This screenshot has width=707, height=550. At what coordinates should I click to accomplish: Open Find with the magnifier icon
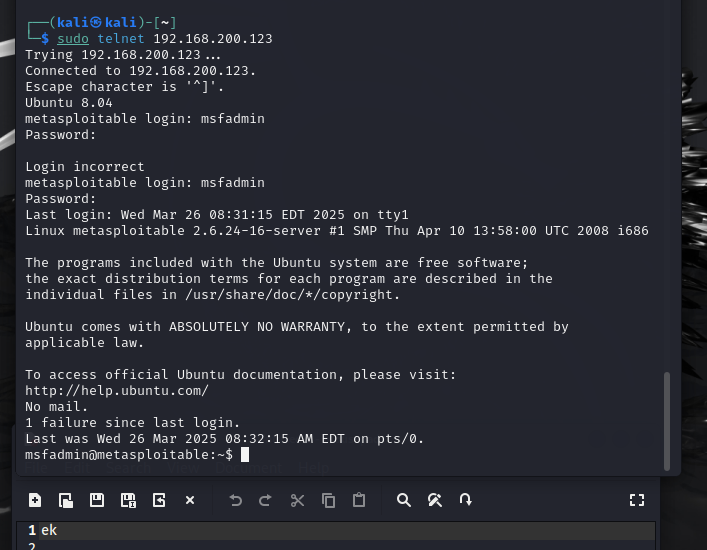[x=404, y=500]
